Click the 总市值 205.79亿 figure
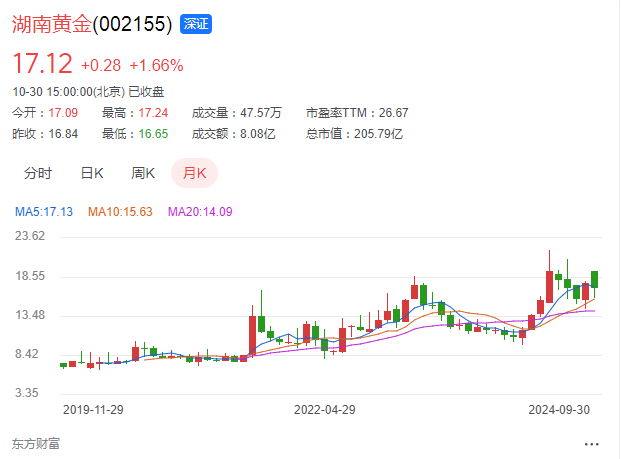Screen dimensions: 621x459 click(354, 134)
